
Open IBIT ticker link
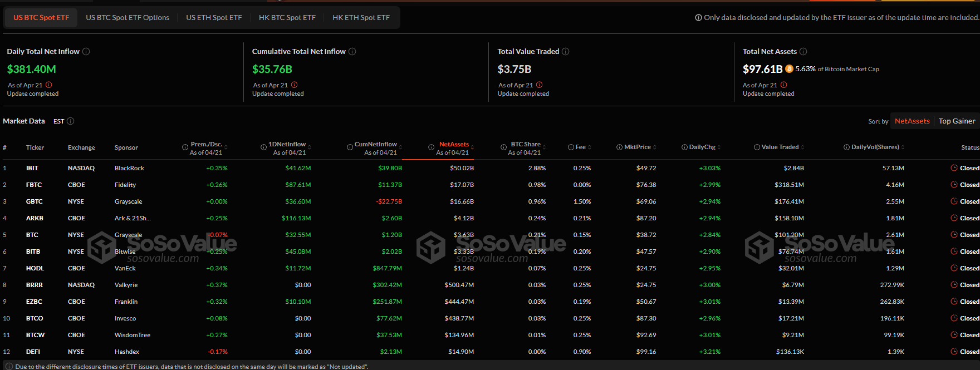coord(32,168)
